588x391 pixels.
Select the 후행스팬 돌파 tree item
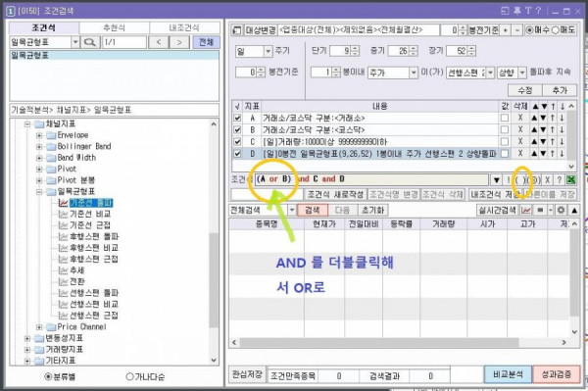[94, 236]
